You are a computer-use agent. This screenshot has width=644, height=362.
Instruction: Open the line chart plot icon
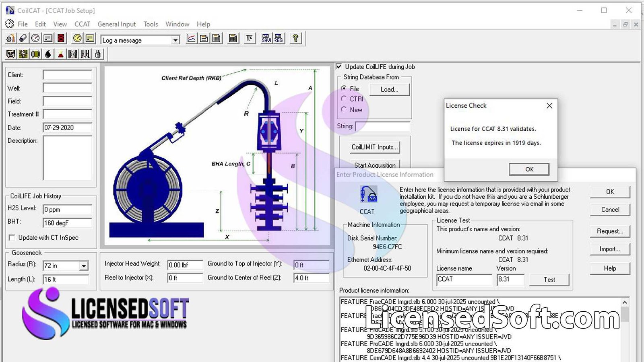192,38
